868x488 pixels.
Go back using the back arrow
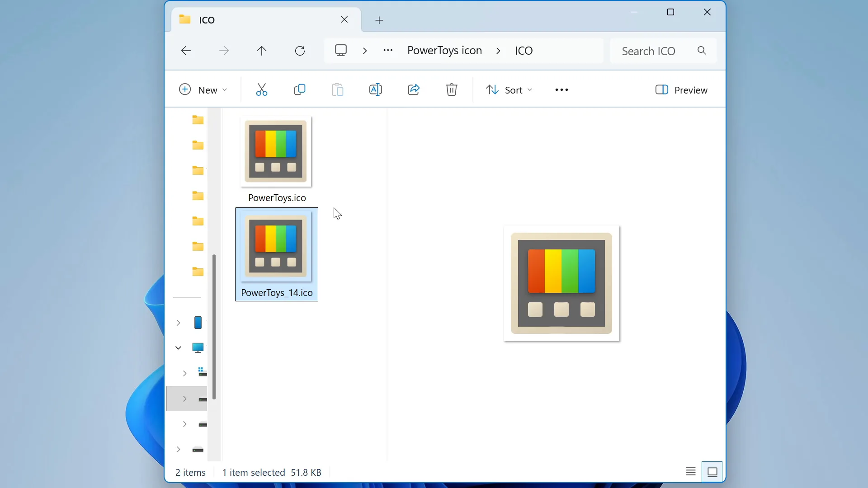coord(186,51)
